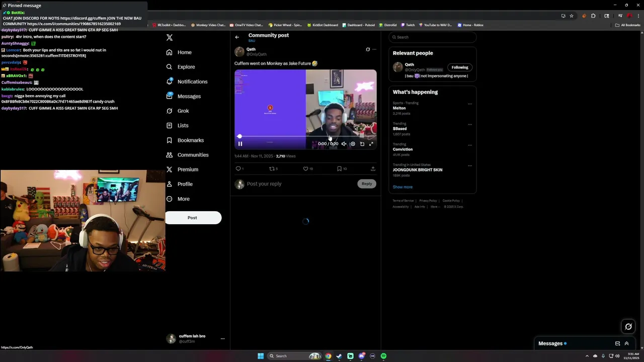Image resolution: width=644 pixels, height=362 pixels.
Task: Open the Home page in sidebar
Action: (179, 52)
